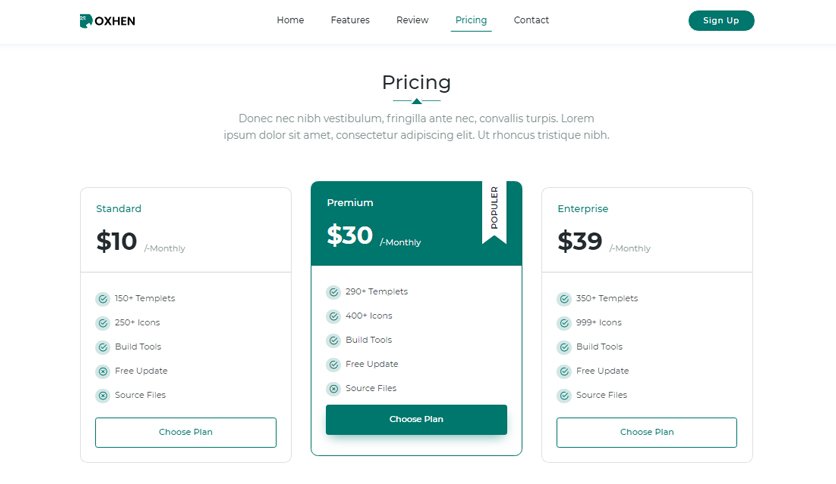Viewport: 836px width, 484px height.
Task: Click the POPULER ribbon badge
Action: click(x=494, y=212)
